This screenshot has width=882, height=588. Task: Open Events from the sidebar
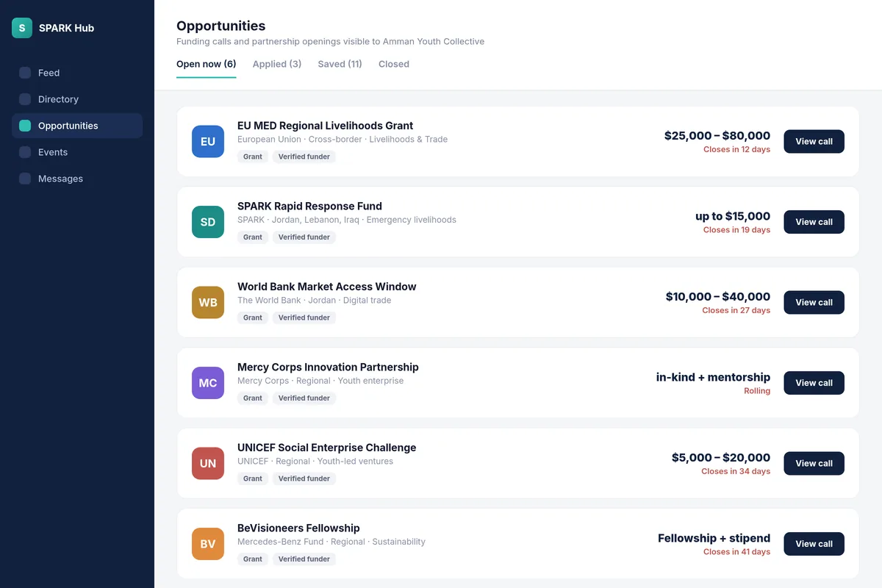pyautogui.click(x=77, y=152)
